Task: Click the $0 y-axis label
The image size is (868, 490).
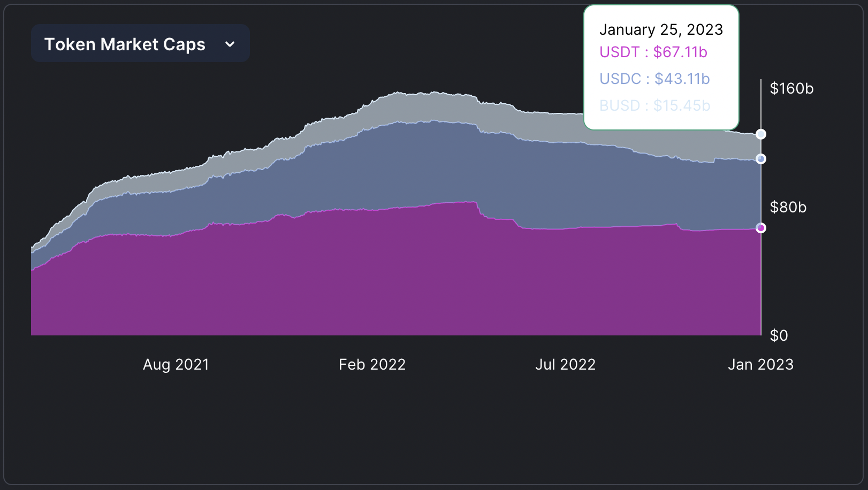Action: 779,335
